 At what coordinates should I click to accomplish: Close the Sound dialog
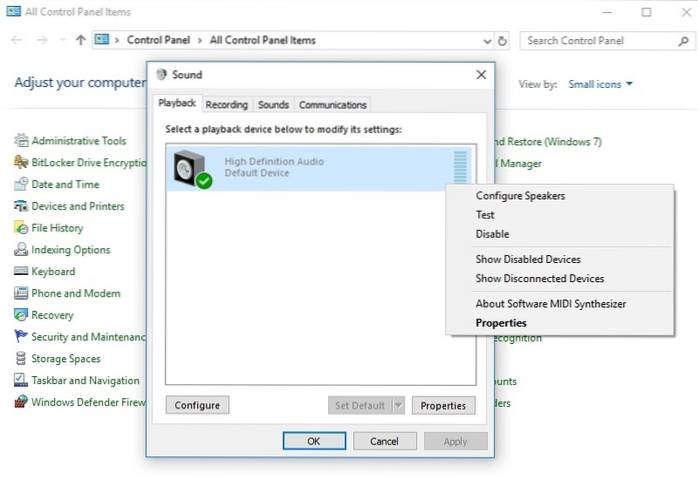pyautogui.click(x=481, y=74)
